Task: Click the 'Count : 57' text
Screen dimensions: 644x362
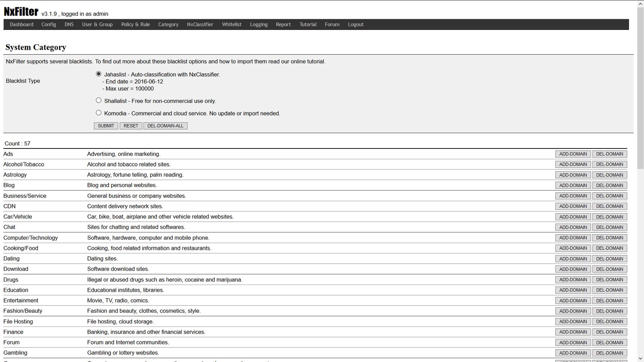Action: tap(18, 144)
